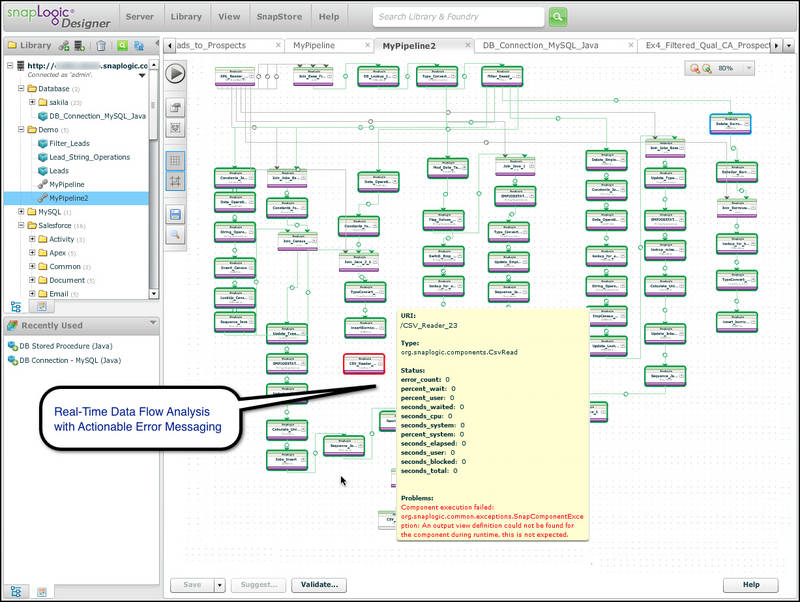Screen dimensions: 800x602
Task: Run the pipeline with the play button
Action: [x=176, y=73]
